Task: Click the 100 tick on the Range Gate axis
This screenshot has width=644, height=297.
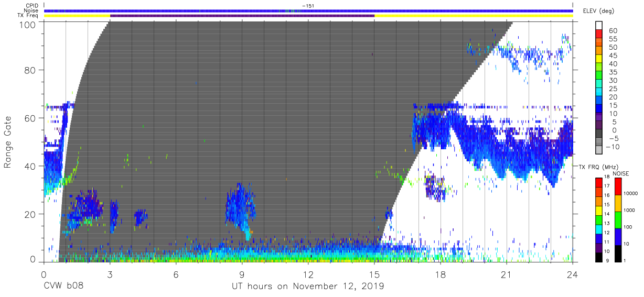Action: tap(27, 25)
